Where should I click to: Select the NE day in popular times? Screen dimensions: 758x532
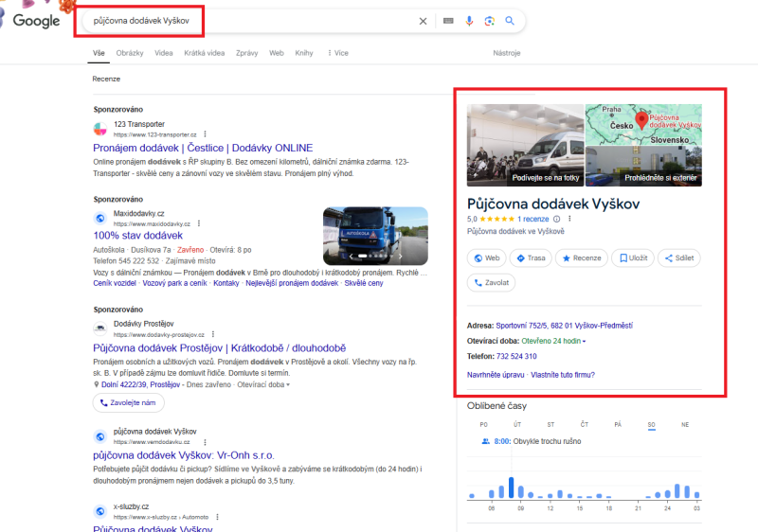[x=685, y=425]
